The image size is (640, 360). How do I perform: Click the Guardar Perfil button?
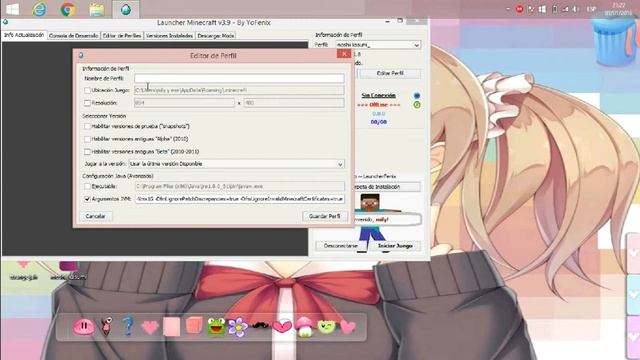tap(325, 216)
